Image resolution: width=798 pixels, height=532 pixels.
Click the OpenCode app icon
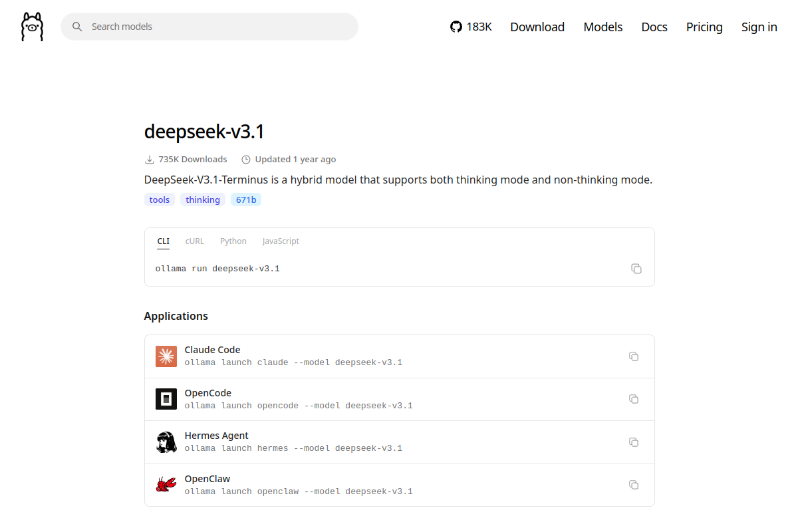[x=166, y=399]
